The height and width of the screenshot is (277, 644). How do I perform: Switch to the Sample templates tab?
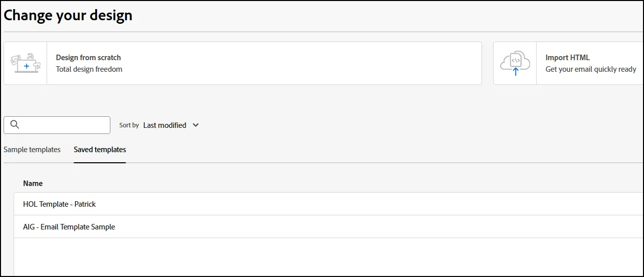[x=32, y=150]
